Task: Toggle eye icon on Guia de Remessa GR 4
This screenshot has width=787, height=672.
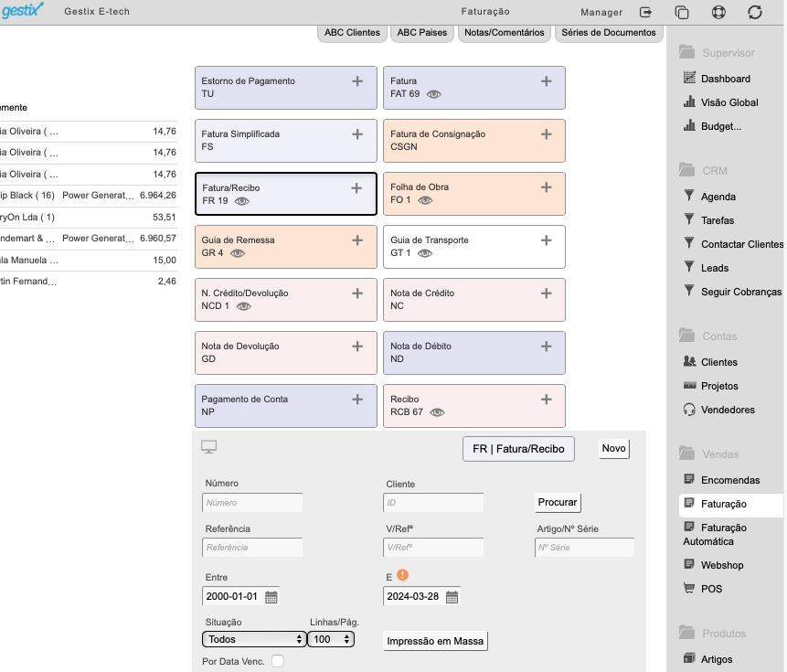Action: 238,253
